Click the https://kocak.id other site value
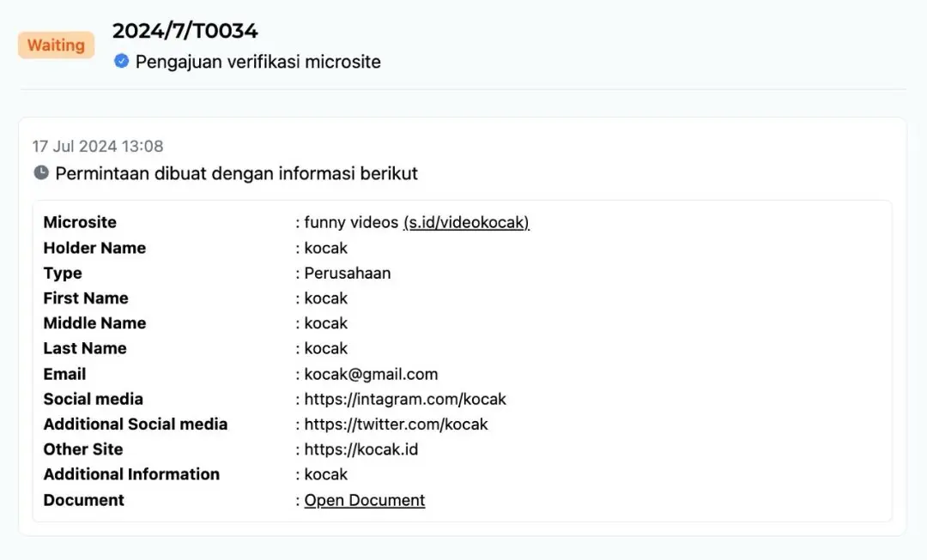The height and width of the screenshot is (560, 927). pyautogui.click(x=361, y=449)
